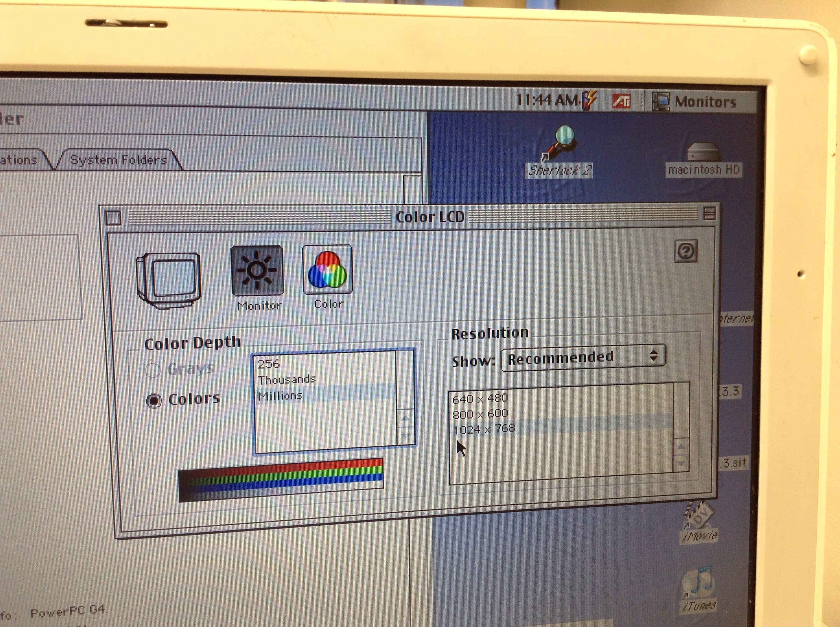Click the ATI menu bar icon
Image resolution: width=840 pixels, height=627 pixels.
(x=622, y=101)
